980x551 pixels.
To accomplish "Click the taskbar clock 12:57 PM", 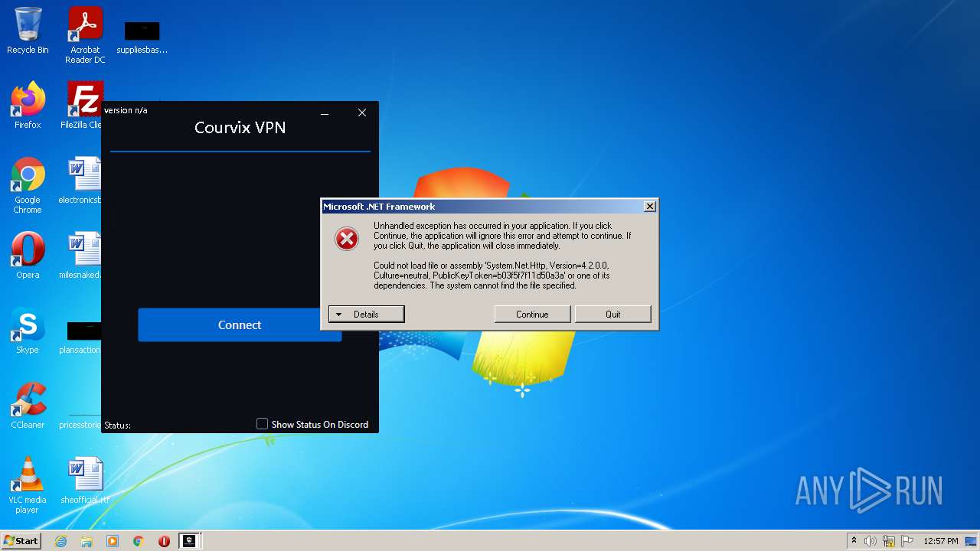I will point(941,541).
